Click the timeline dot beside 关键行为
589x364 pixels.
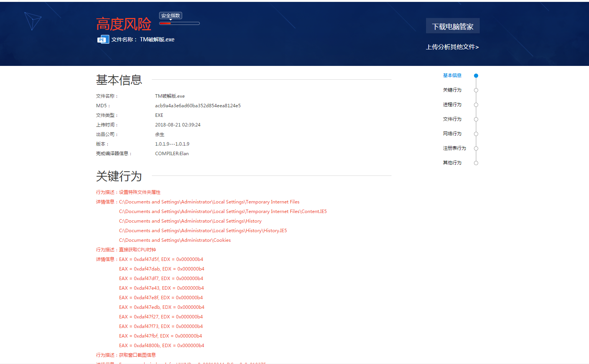point(476,90)
